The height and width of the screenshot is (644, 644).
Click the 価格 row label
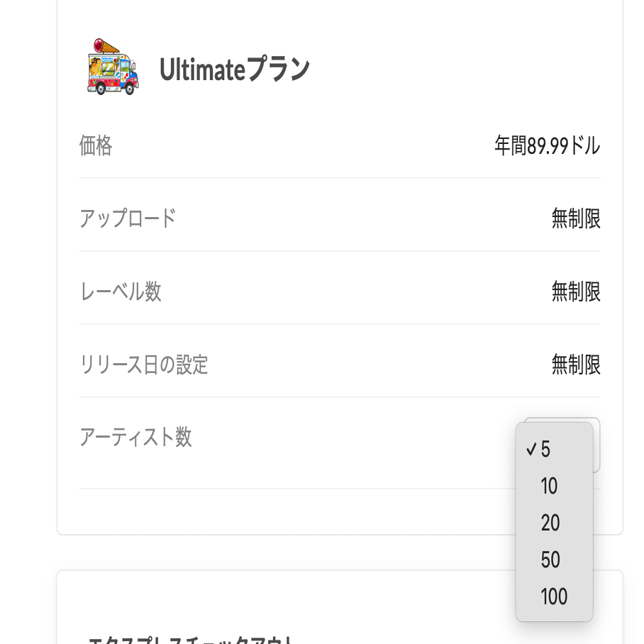96,146
